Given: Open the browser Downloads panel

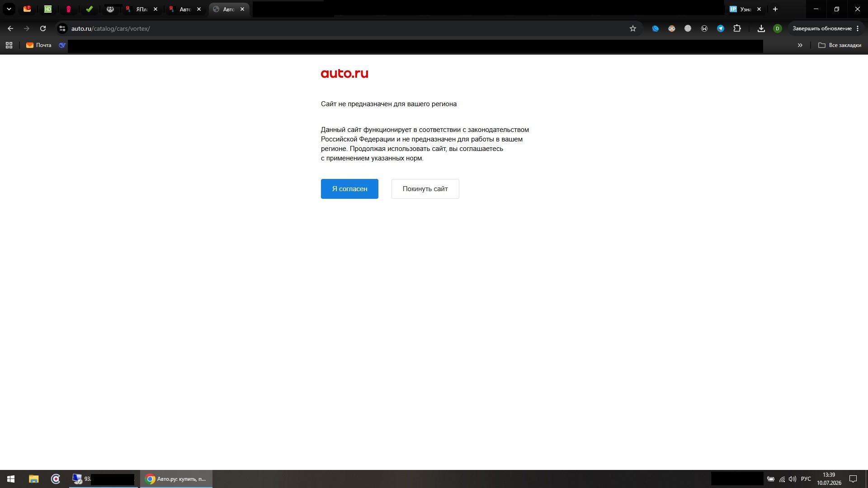Looking at the screenshot, I should [761, 28].
